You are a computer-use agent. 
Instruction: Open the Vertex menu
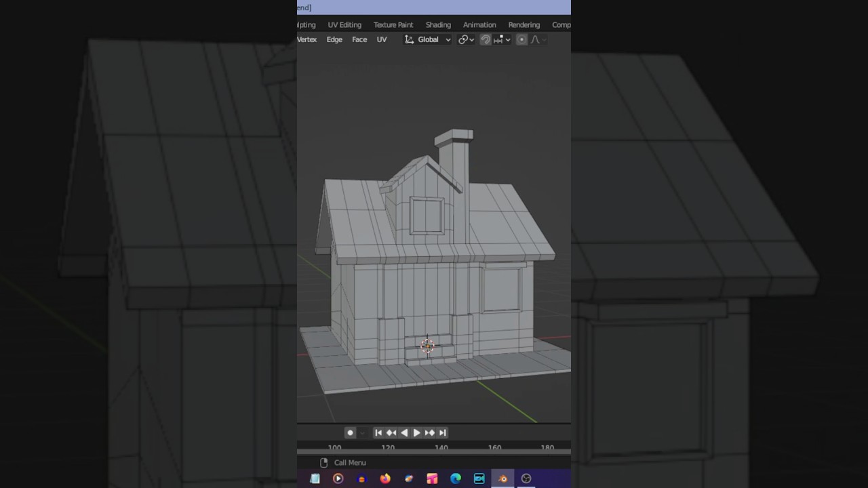[x=307, y=39]
